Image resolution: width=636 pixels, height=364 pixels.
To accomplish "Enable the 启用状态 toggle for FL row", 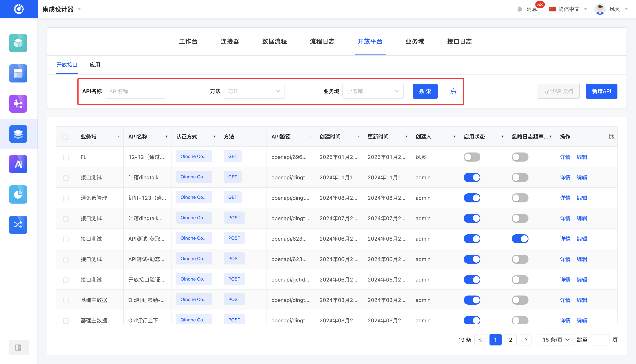I will (472, 157).
